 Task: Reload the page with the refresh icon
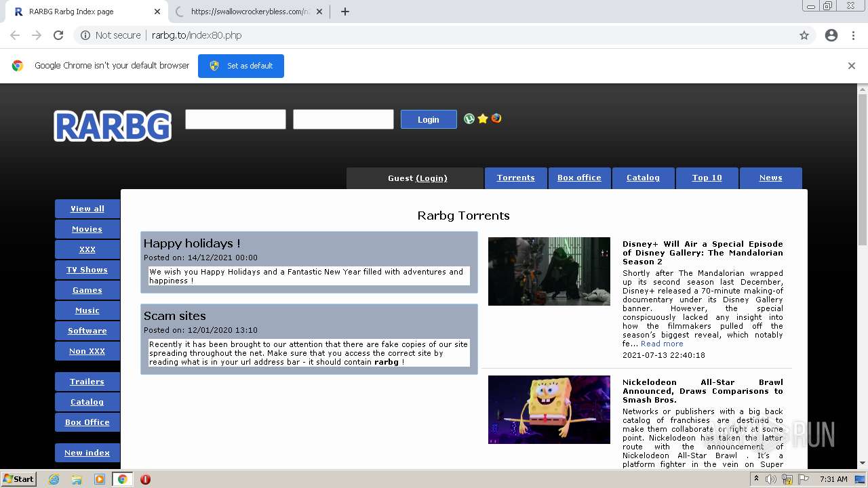pos(58,35)
